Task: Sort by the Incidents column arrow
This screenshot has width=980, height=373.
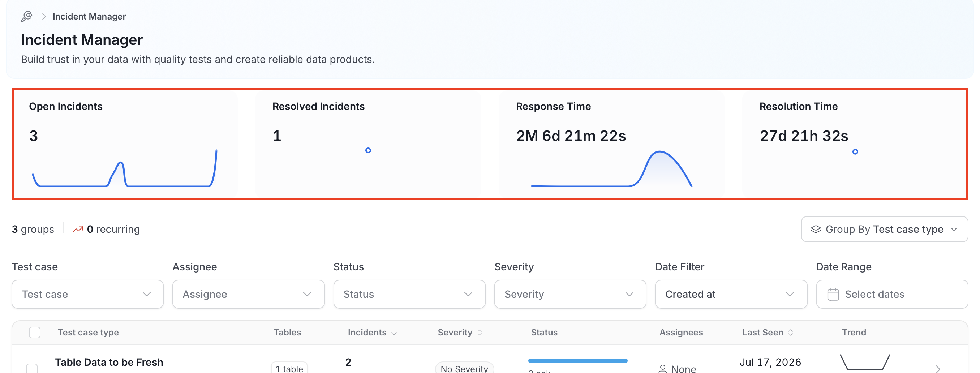Action: (x=394, y=333)
